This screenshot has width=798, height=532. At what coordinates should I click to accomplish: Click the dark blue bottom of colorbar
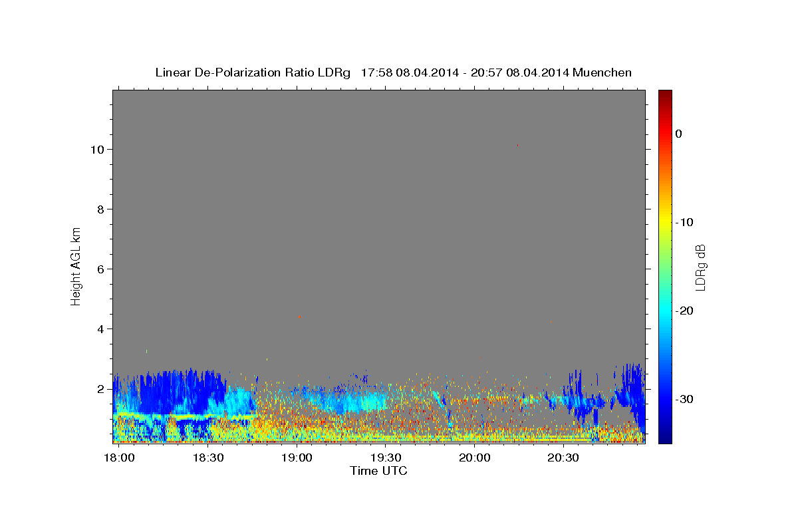(665, 436)
